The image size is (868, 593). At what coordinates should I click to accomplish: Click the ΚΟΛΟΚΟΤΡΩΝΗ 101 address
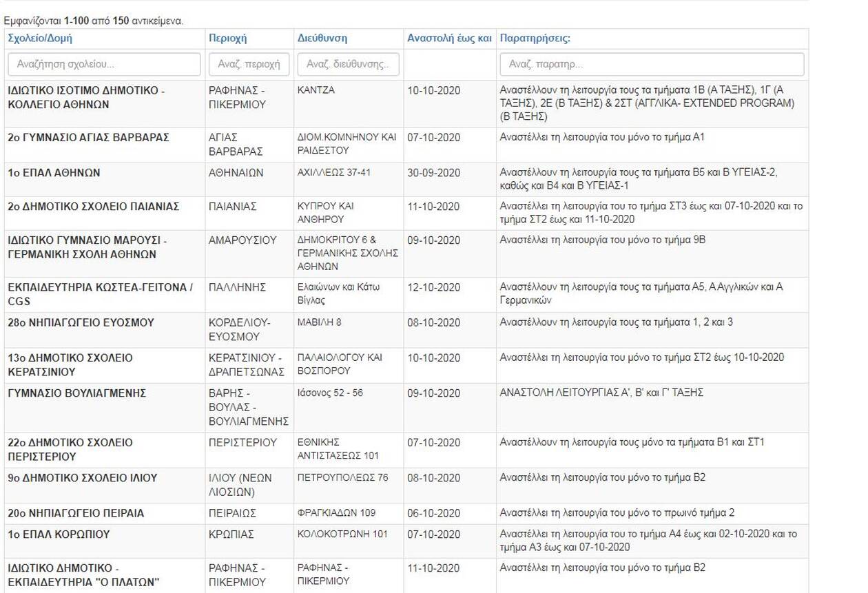(342, 534)
